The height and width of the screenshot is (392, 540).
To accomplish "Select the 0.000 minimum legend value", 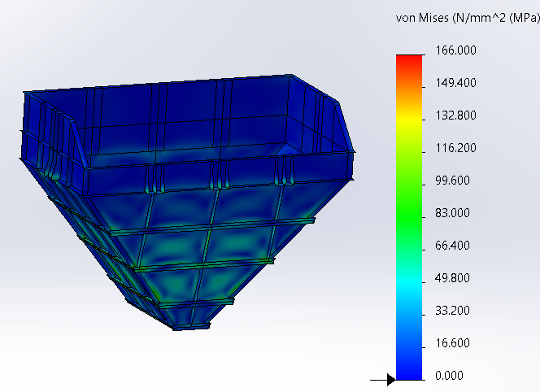I will [x=449, y=376].
